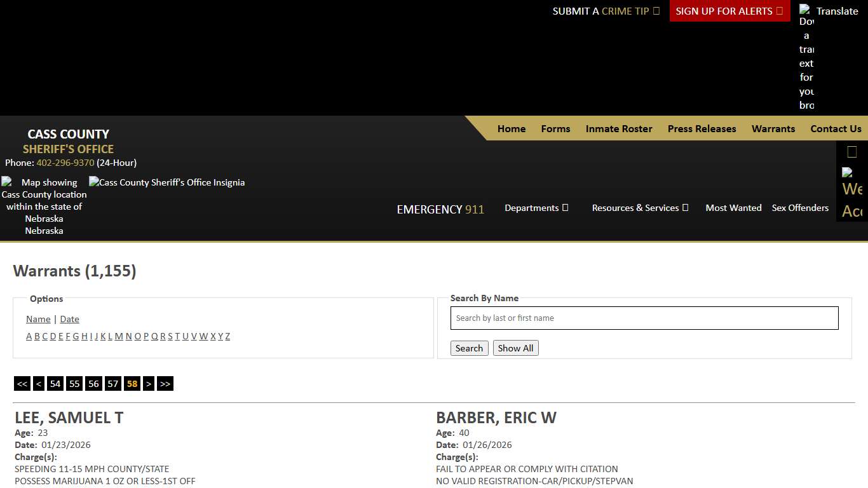The image size is (868, 488).
Task: Open the Press Releases menu item
Action: pyautogui.click(x=702, y=128)
